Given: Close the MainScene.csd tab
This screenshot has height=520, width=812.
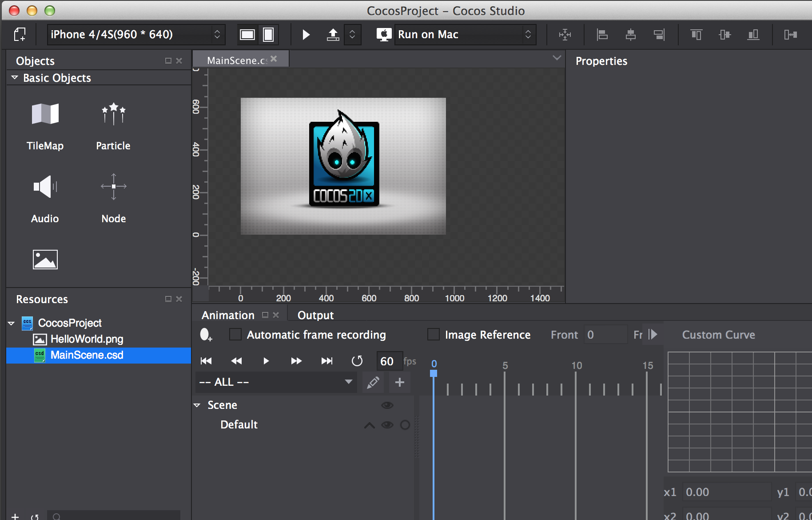Looking at the screenshot, I should point(274,59).
